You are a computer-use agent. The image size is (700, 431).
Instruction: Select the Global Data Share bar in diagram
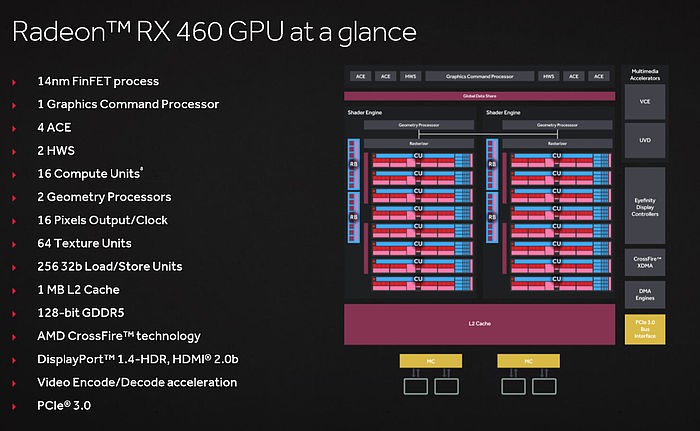(479, 96)
